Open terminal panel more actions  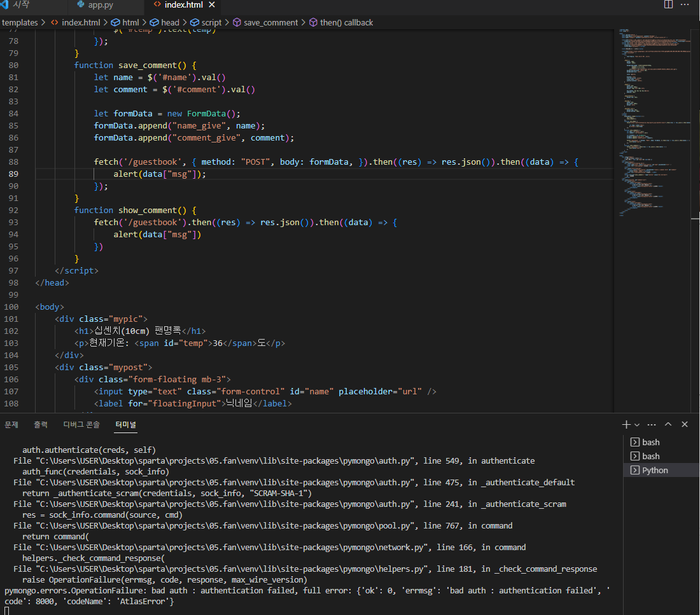pos(652,424)
